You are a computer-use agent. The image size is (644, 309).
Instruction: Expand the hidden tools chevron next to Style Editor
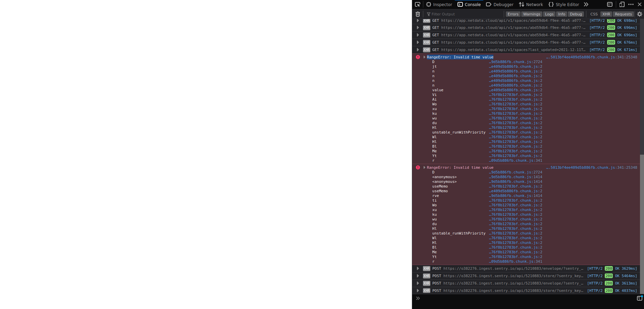586,4
